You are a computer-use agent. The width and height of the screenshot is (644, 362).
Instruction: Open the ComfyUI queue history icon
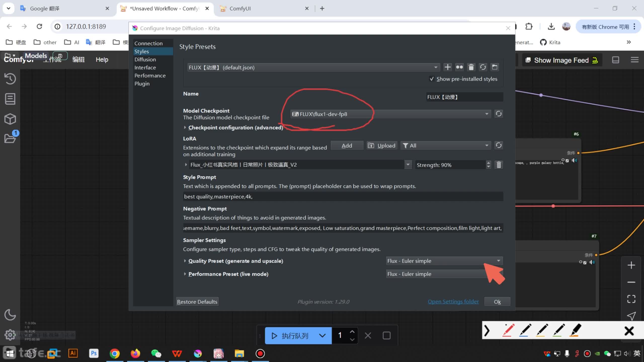tap(10, 79)
